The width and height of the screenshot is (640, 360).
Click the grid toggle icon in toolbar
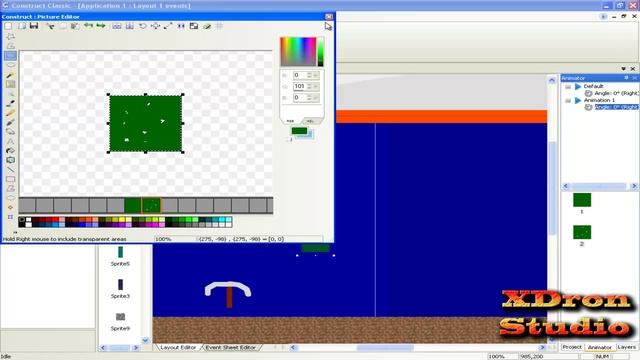(x=220, y=26)
